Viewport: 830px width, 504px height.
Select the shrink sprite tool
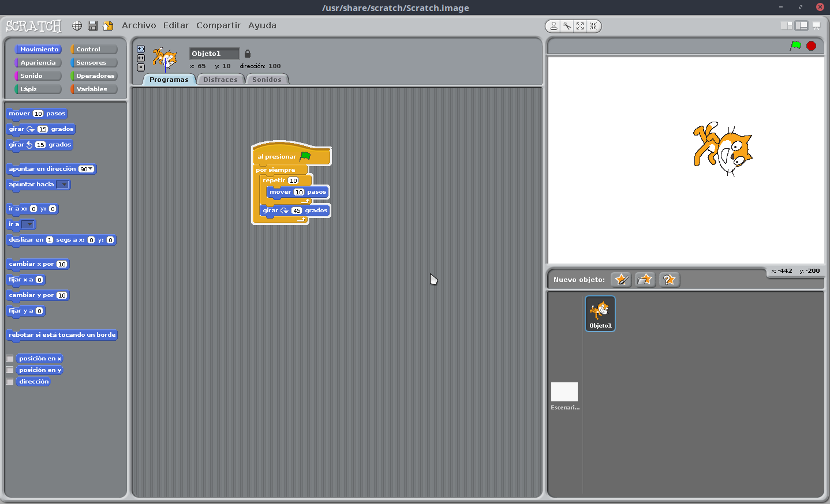click(593, 26)
